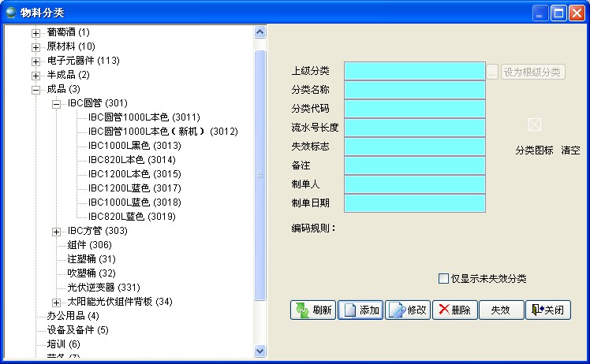
Task: Click the 失效 button
Action: 501,310
